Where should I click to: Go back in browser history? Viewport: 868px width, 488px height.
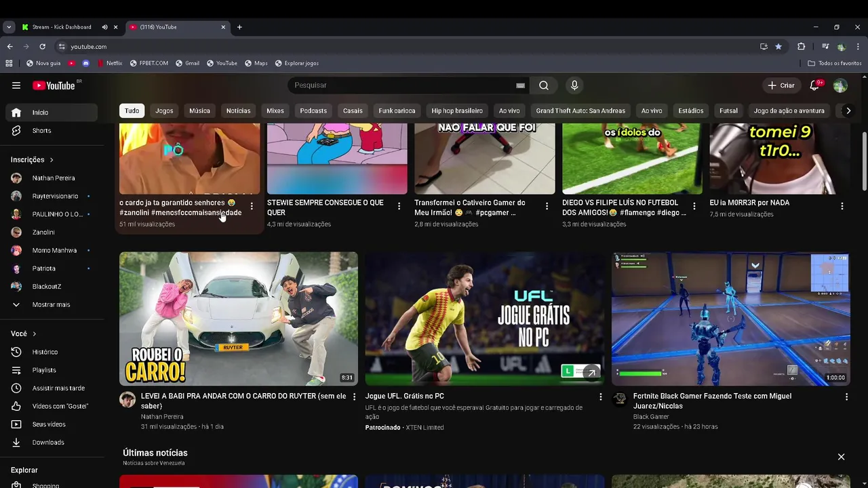click(x=9, y=47)
